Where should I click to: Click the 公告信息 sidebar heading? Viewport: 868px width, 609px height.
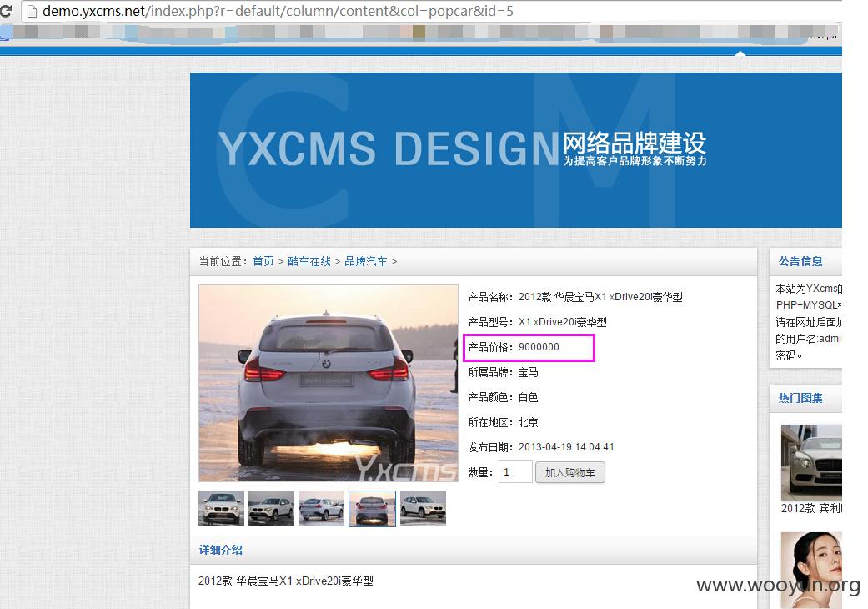pos(800,261)
